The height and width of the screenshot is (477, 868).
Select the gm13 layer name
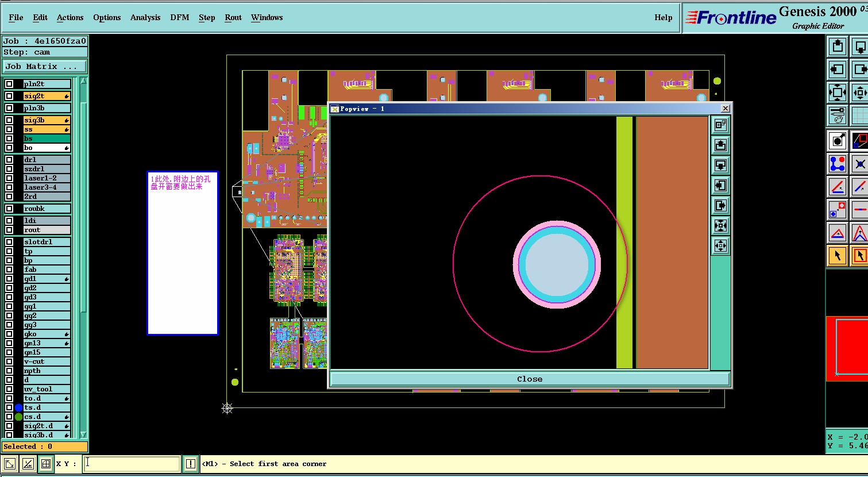(x=47, y=343)
